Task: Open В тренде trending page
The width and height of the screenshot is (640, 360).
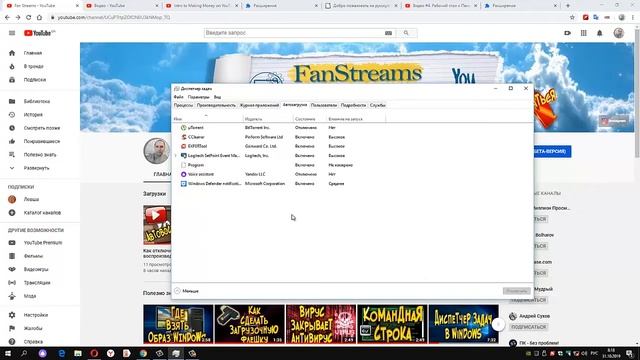Action: point(33,67)
